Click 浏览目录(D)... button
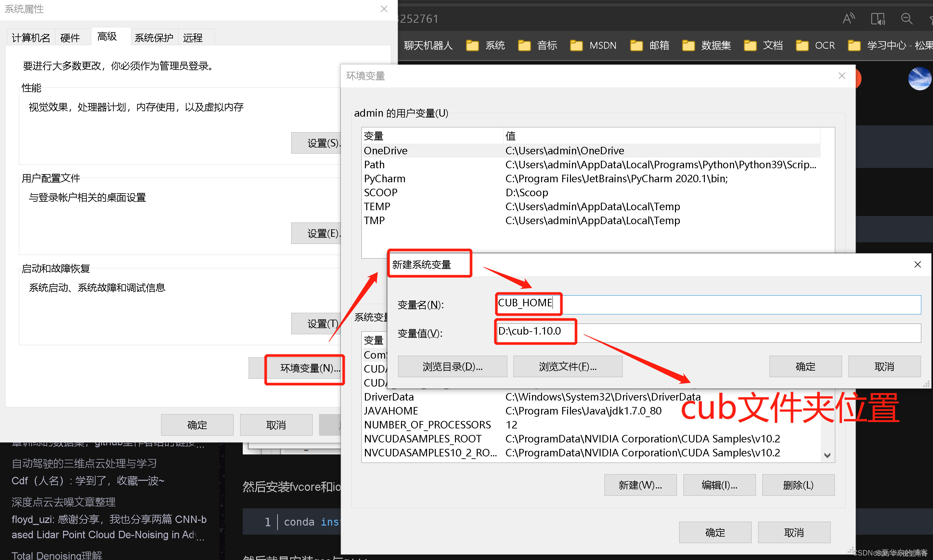Viewport: 933px width, 560px height. tap(452, 366)
